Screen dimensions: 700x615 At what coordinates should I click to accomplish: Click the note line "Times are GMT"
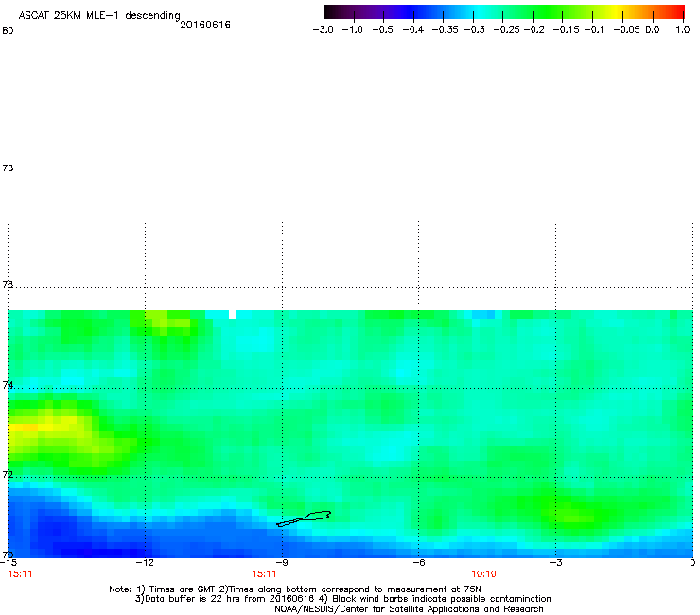pos(295,589)
